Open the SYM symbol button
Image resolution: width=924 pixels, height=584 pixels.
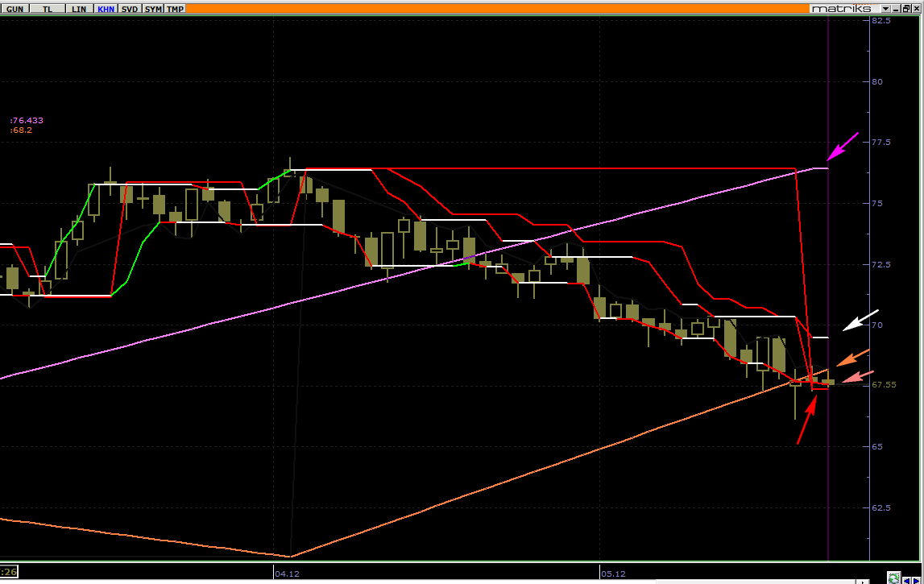[x=153, y=9]
